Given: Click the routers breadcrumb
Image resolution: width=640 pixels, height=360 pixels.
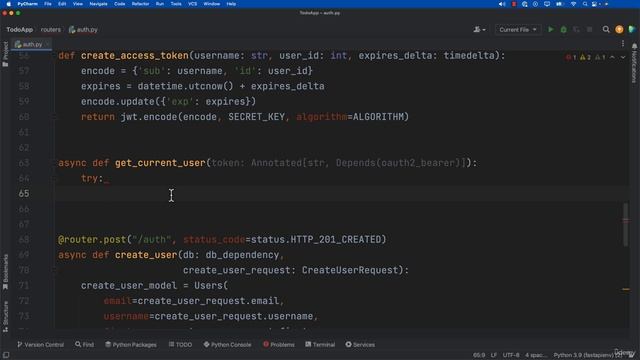Looking at the screenshot, I should 51,29.
